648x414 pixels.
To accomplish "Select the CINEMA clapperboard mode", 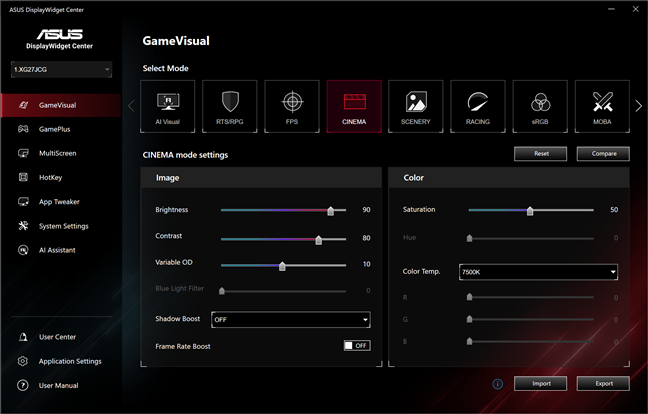I will [354, 106].
